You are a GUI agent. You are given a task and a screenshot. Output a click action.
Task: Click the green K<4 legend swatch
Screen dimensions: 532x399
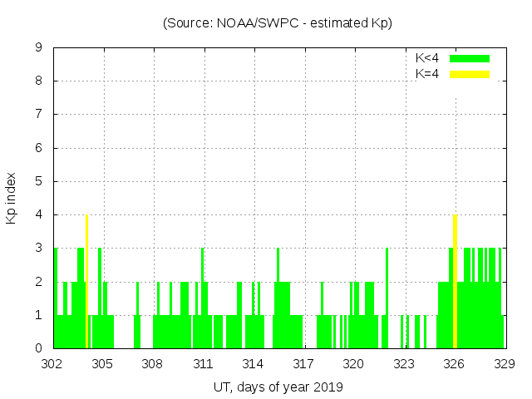[470, 58]
